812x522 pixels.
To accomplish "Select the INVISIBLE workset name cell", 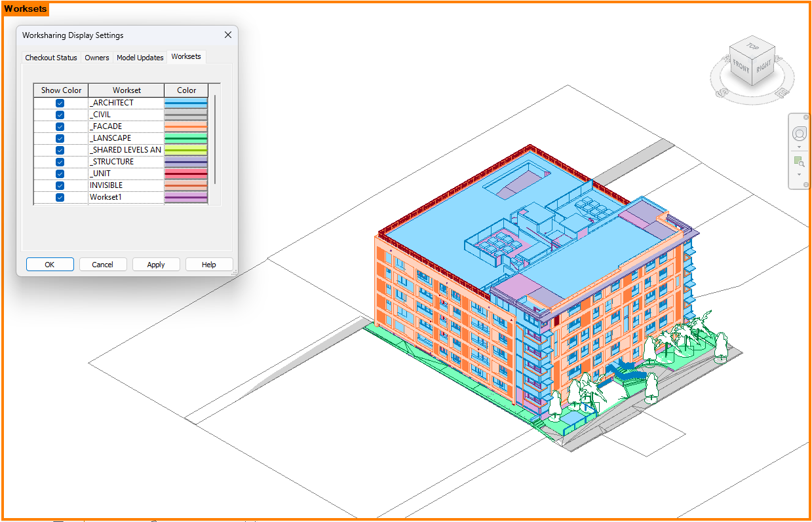I will (126, 185).
